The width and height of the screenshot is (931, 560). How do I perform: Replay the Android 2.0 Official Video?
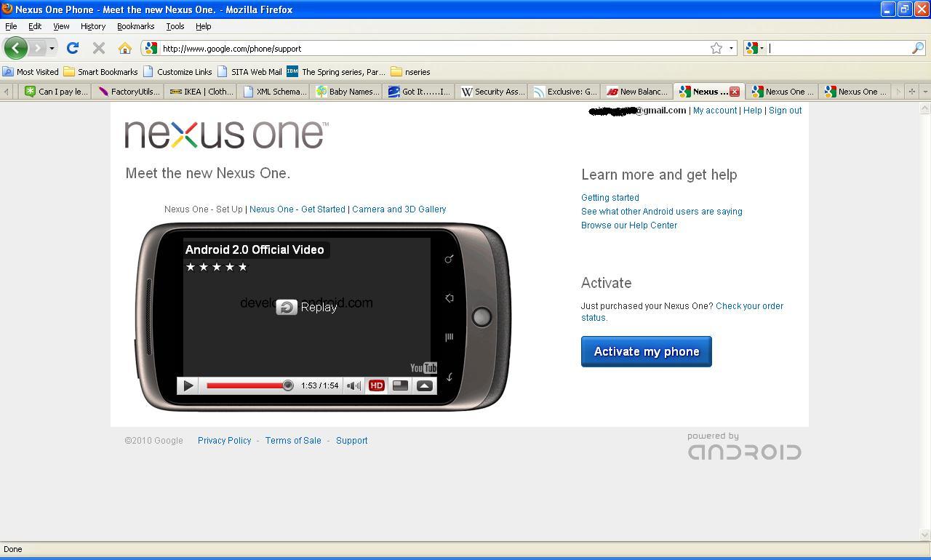[x=308, y=307]
